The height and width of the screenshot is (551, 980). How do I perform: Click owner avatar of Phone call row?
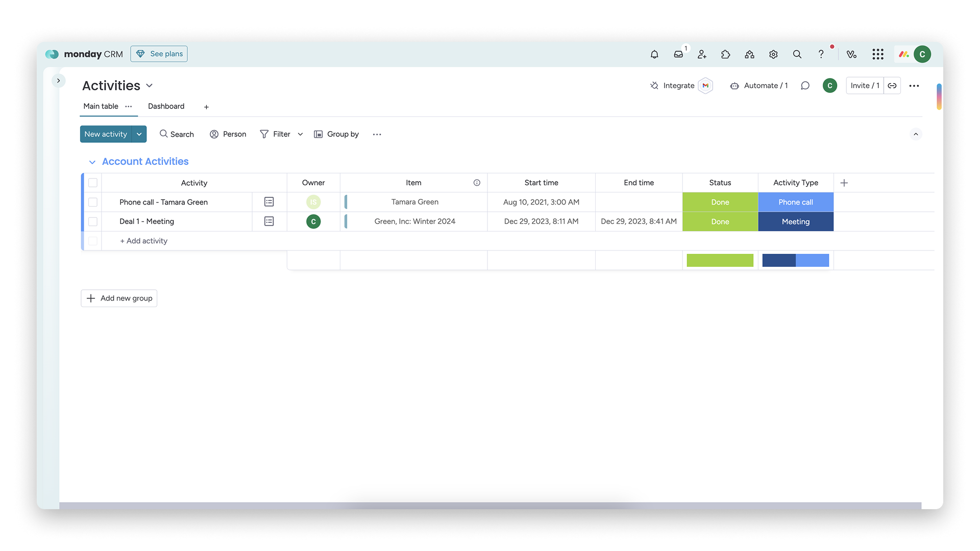313,202
